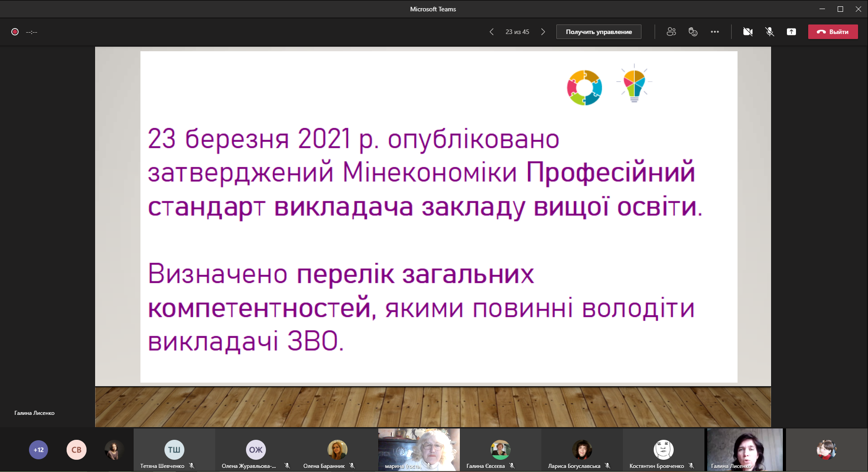Select Костянтин Бровченко avatar
868x472 pixels.
point(663,450)
